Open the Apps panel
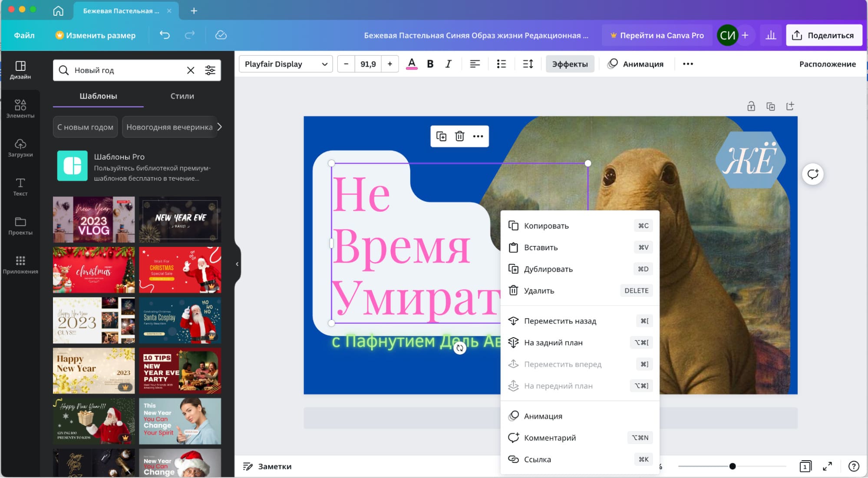Screen dimensions: 868x478 (20, 265)
